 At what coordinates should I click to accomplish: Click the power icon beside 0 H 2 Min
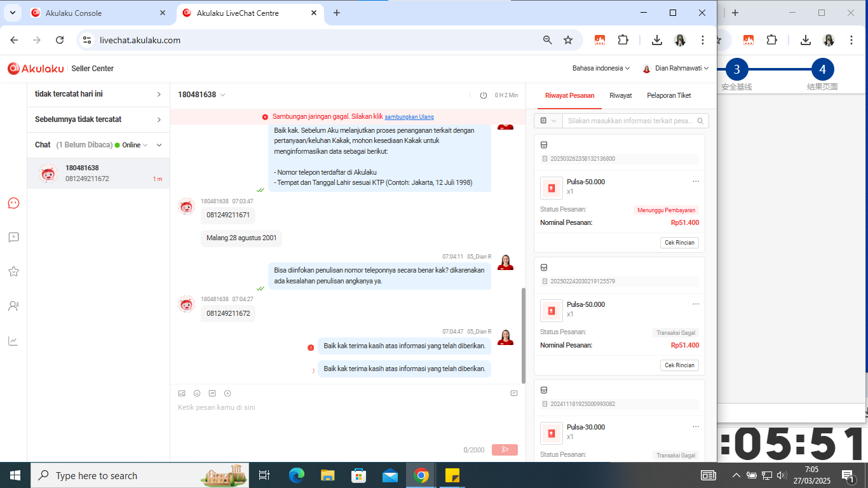tap(484, 95)
